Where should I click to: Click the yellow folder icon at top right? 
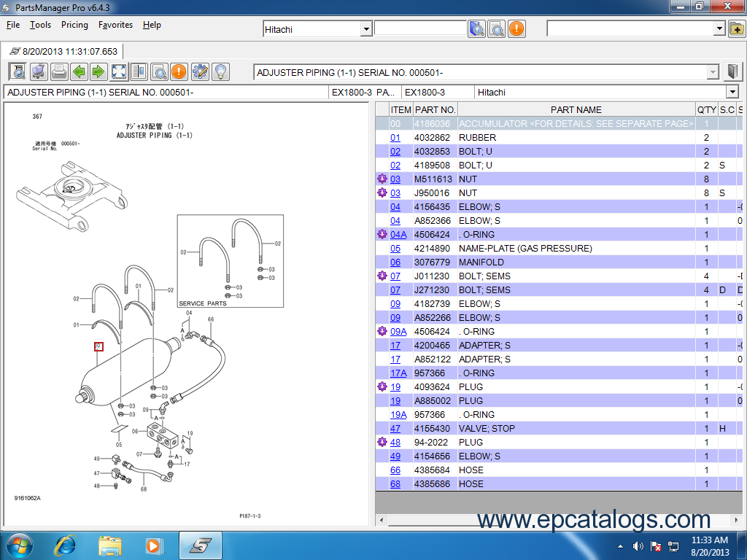pyautogui.click(x=737, y=29)
